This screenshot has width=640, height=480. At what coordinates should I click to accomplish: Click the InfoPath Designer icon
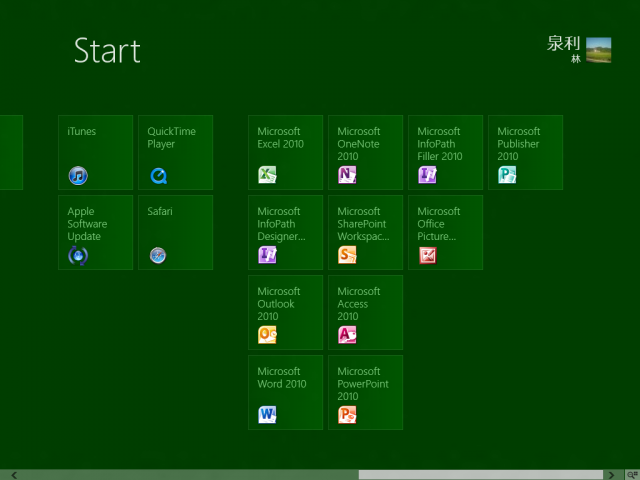tap(267, 255)
